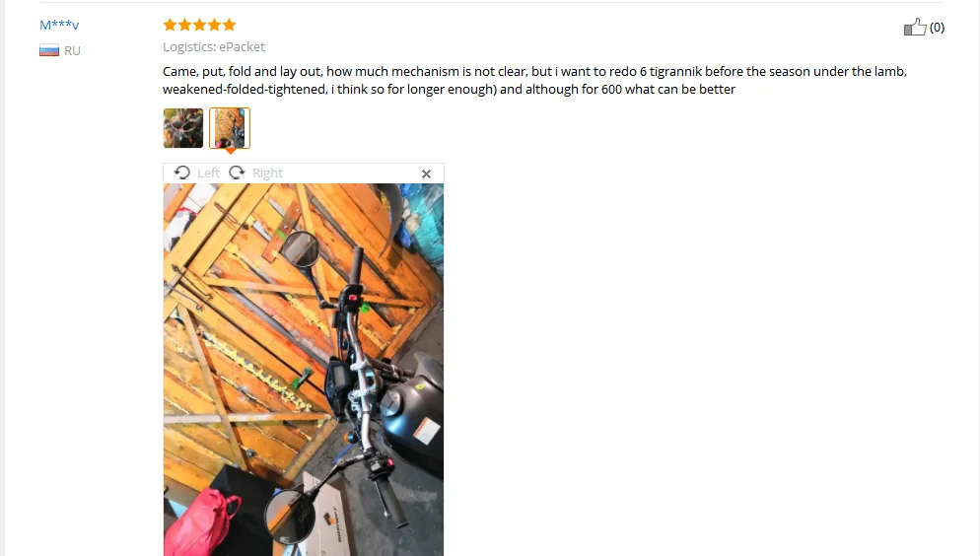
Task: Open reviewer M***v's profile name
Action: pyautogui.click(x=59, y=25)
